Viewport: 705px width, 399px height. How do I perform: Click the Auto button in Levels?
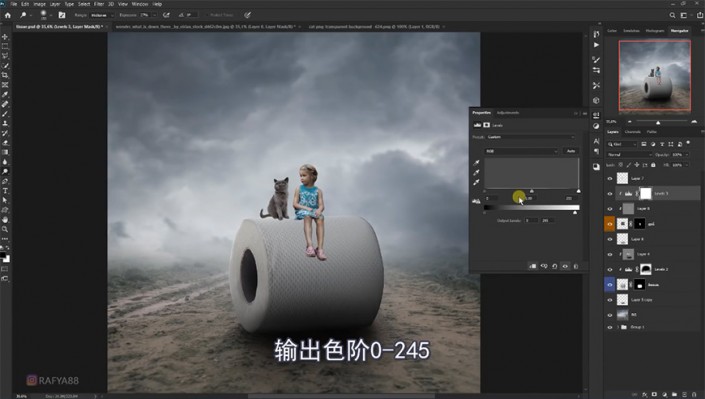click(x=571, y=151)
